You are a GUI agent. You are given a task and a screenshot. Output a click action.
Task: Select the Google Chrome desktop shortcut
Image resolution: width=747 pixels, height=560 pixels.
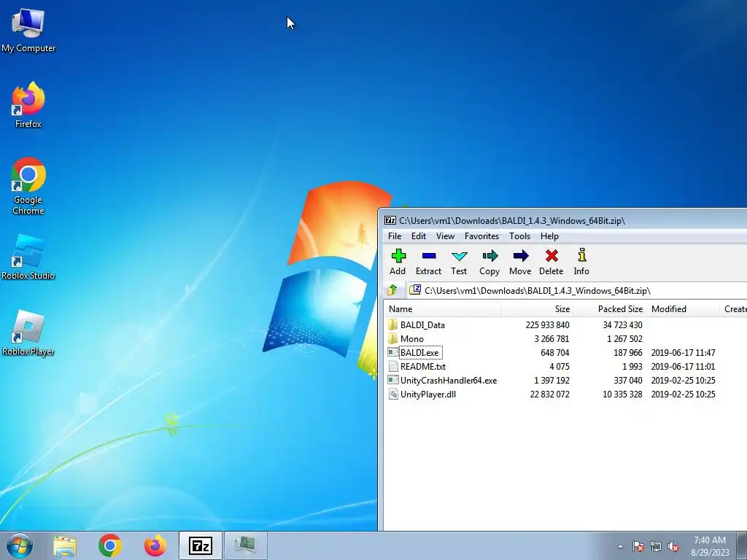pos(28,186)
